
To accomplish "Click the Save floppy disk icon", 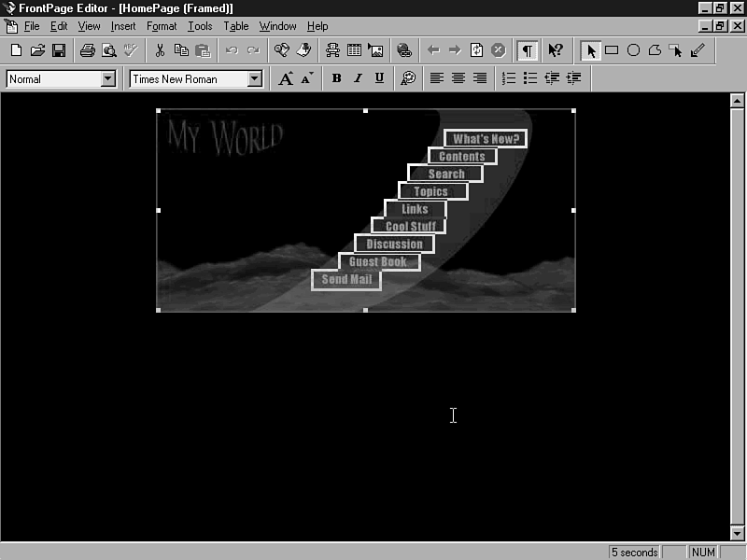I will [x=58, y=50].
